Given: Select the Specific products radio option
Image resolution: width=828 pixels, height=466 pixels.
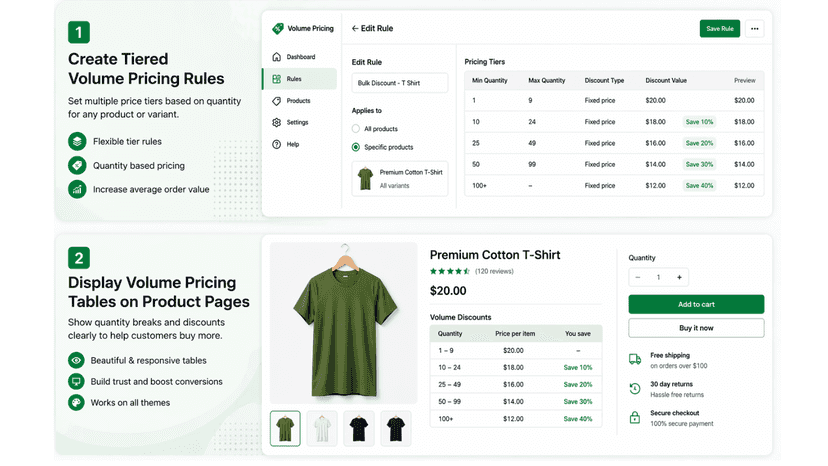Looking at the screenshot, I should click(356, 147).
